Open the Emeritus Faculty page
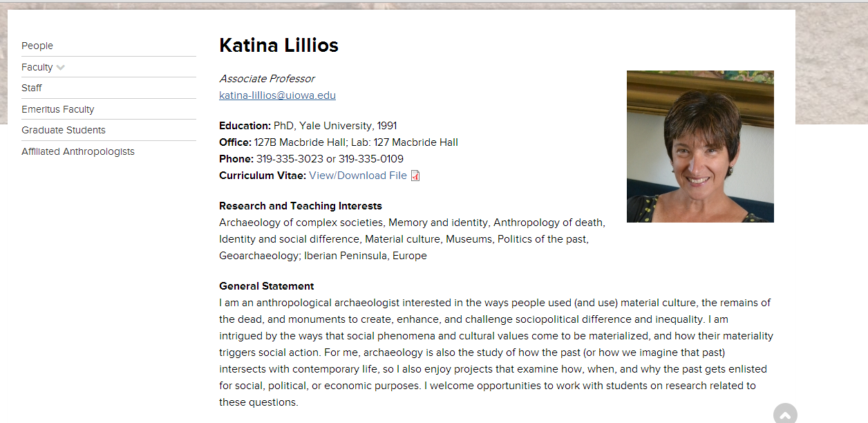The height and width of the screenshot is (423, 868). (57, 109)
